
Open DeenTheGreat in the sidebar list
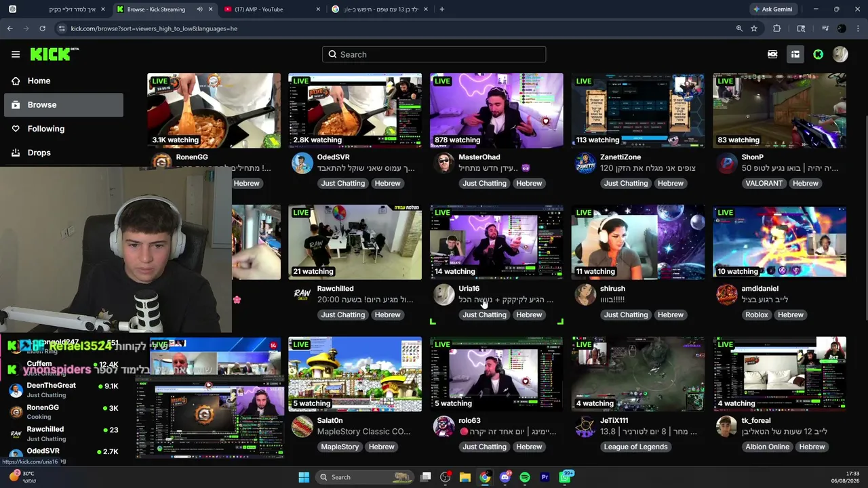[x=63, y=390]
